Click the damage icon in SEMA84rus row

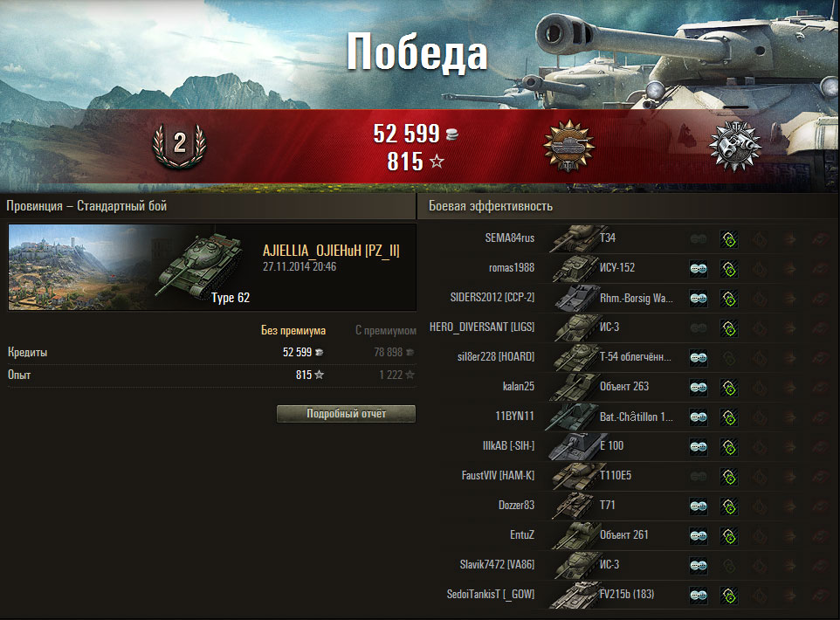click(728, 239)
